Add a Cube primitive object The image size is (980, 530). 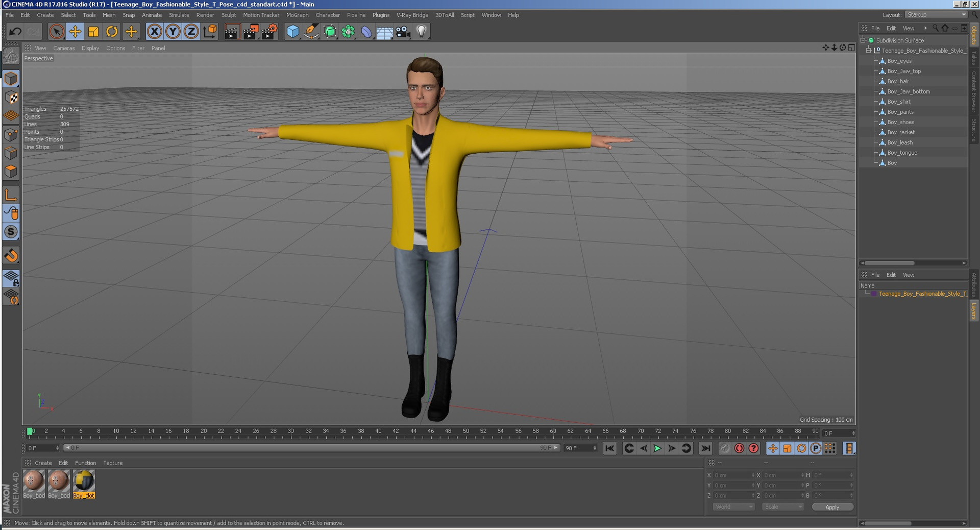click(x=293, y=32)
